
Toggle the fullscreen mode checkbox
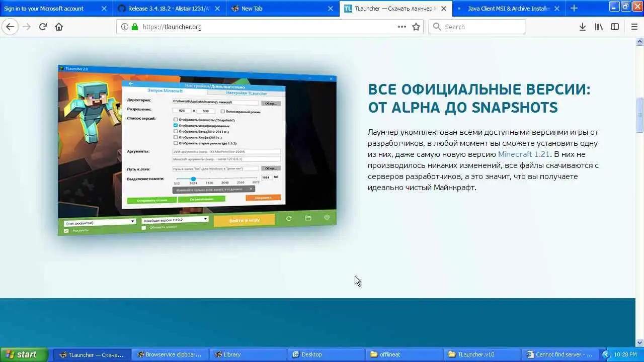tap(223, 112)
